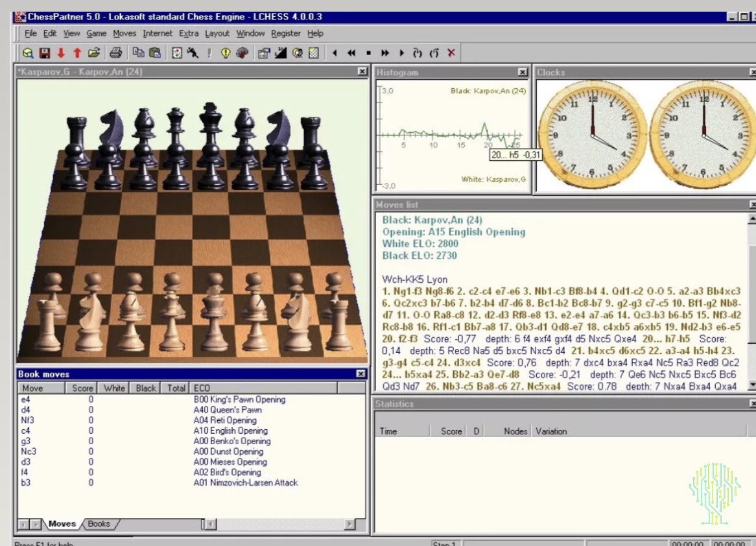Image resolution: width=756 pixels, height=546 pixels.
Task: Click the exclamation mark icon
Action: pyautogui.click(x=209, y=53)
